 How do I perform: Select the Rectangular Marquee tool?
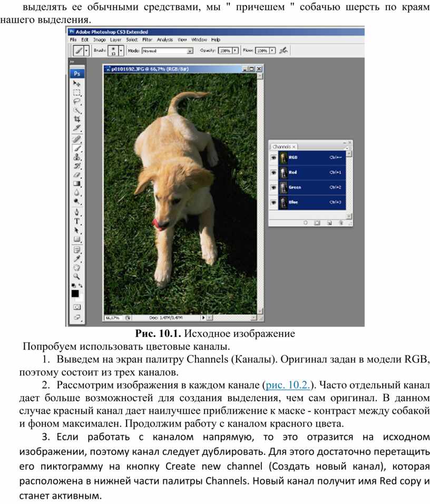point(76,93)
